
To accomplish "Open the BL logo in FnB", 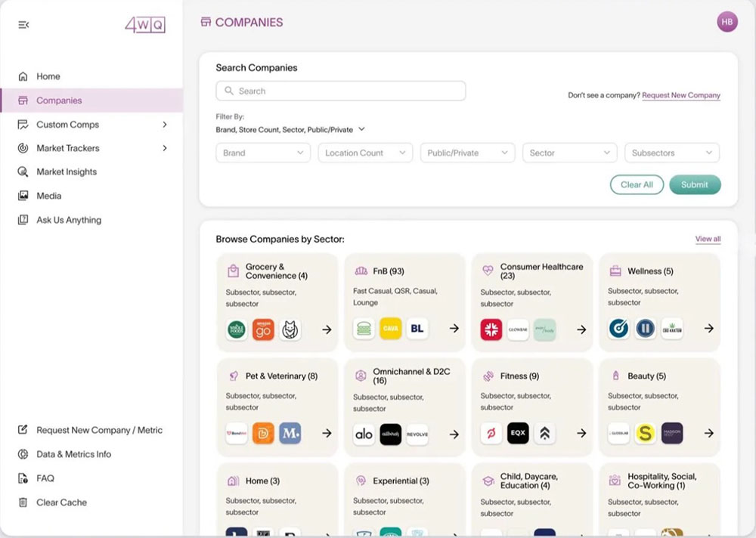I will coord(417,328).
